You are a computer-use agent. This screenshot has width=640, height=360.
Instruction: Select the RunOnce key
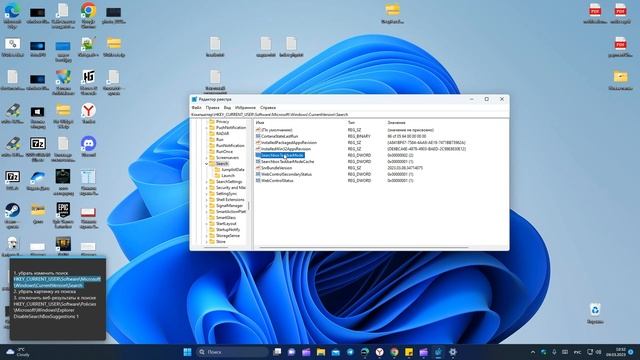(x=224, y=151)
